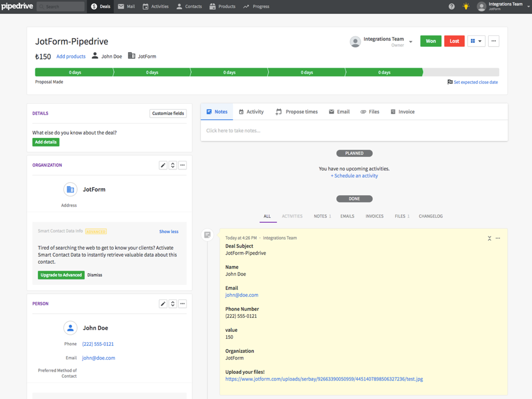Collapse the note using its pin-collapse icon
Screen dimensions: 532x399
[490, 238]
